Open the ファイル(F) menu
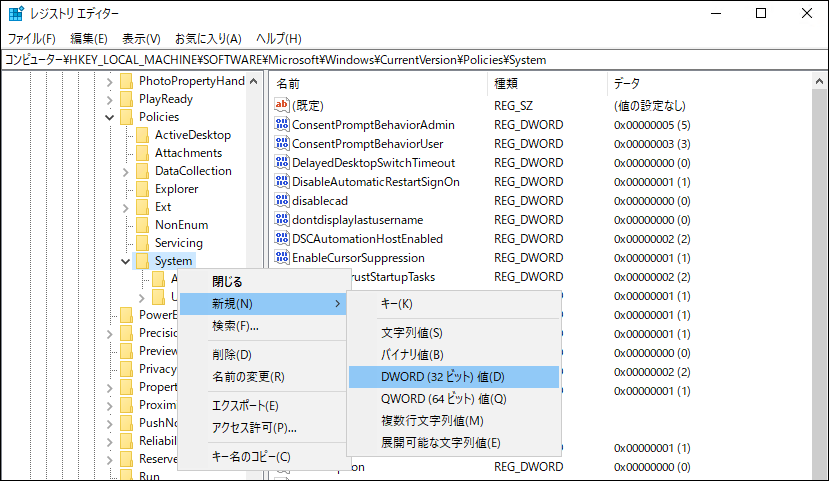This screenshot has height=481, width=829. tap(32, 39)
